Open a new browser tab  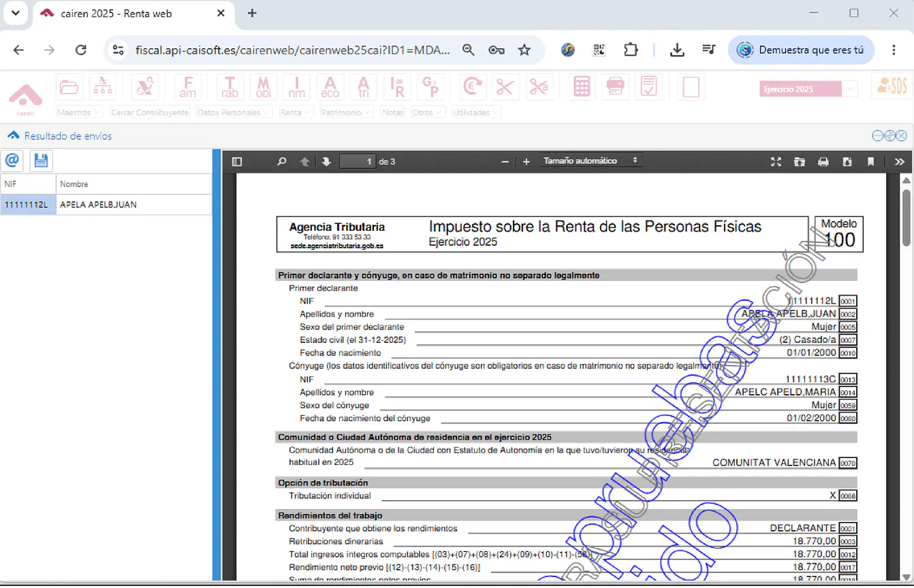(x=252, y=13)
